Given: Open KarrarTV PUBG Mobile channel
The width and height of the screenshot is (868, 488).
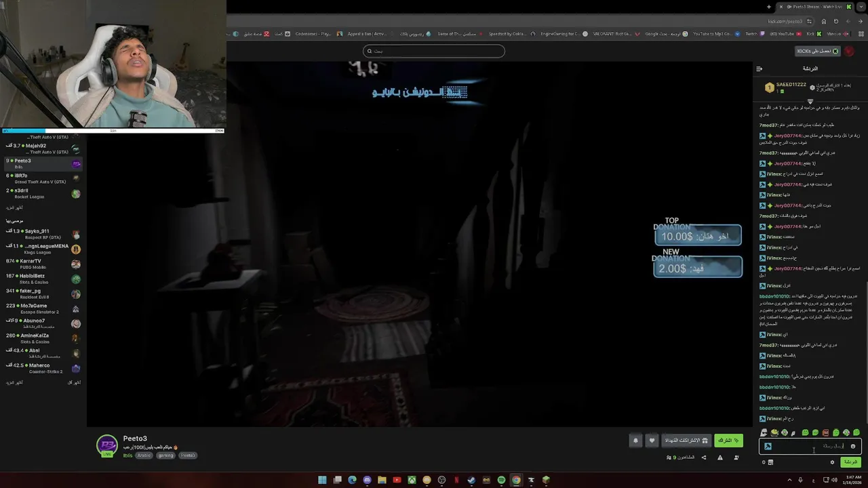Looking at the screenshot, I should coord(43,264).
